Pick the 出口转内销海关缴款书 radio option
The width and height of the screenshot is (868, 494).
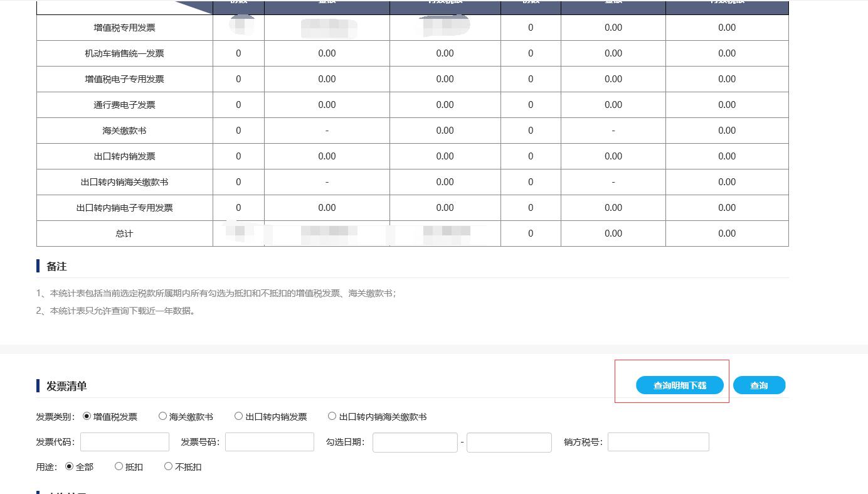click(332, 416)
